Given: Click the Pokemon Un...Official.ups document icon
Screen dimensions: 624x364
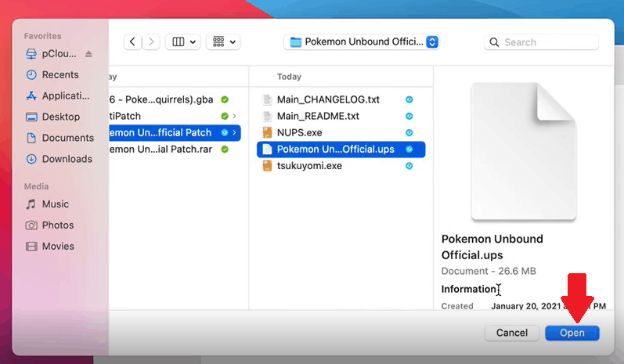Looking at the screenshot, I should pos(268,150).
